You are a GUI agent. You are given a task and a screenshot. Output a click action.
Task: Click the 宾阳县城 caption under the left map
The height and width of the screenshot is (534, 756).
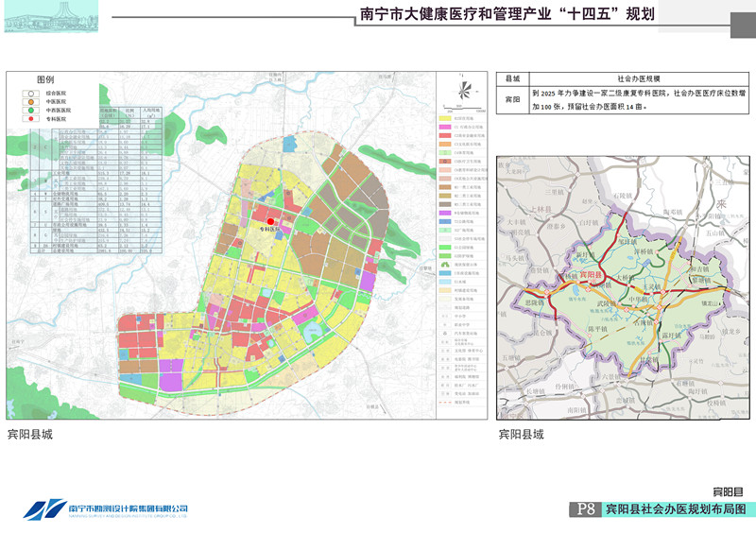(x=30, y=435)
